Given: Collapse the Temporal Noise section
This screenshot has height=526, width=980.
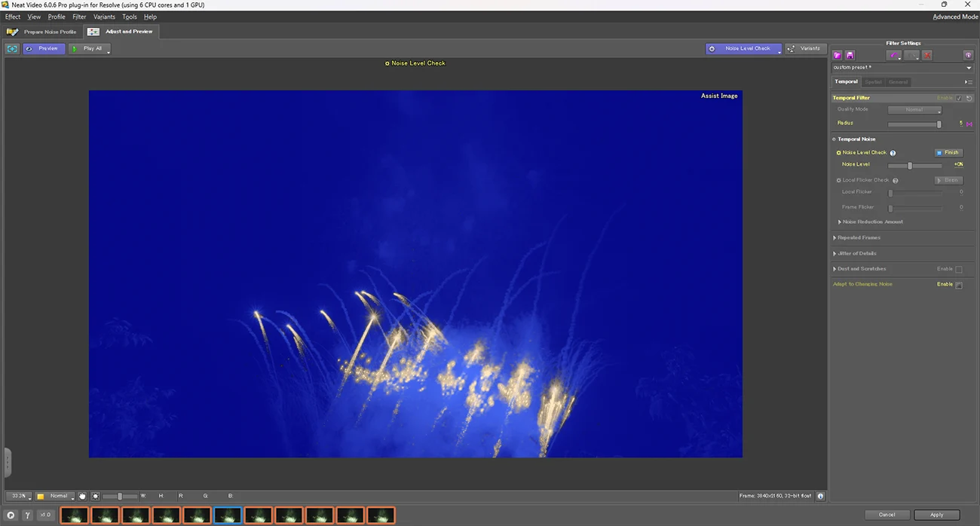Looking at the screenshot, I should click(x=835, y=139).
